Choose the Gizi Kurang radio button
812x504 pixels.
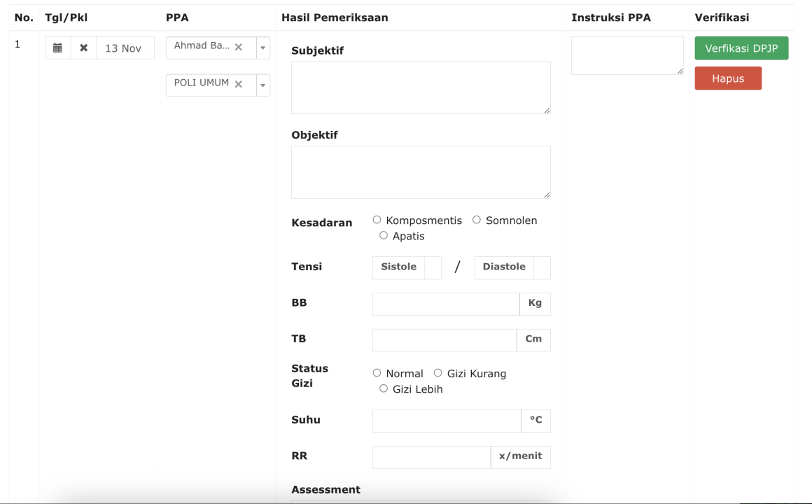click(438, 373)
